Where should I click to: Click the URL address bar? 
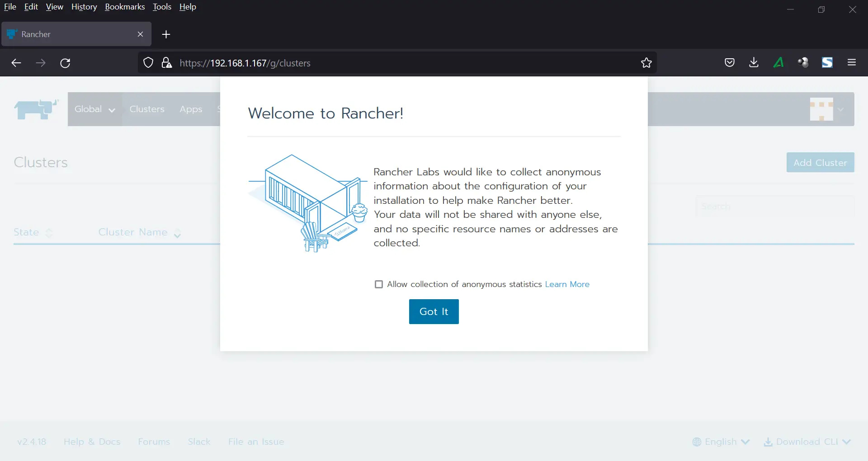pyautogui.click(x=397, y=63)
